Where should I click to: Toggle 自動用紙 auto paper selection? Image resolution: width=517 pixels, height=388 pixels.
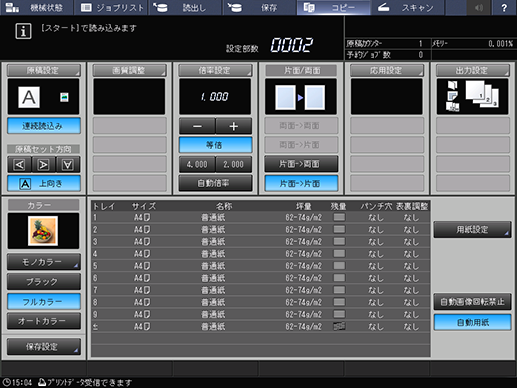[x=472, y=322]
